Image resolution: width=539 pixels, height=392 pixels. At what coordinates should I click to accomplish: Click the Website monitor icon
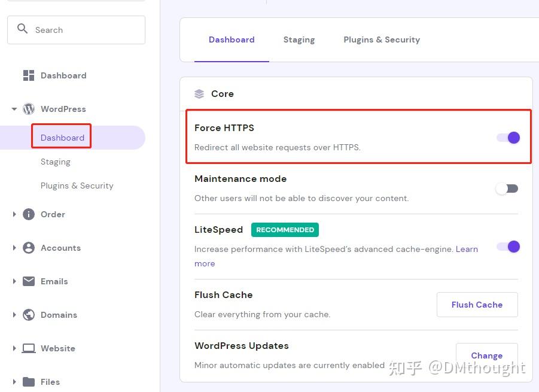pos(29,348)
